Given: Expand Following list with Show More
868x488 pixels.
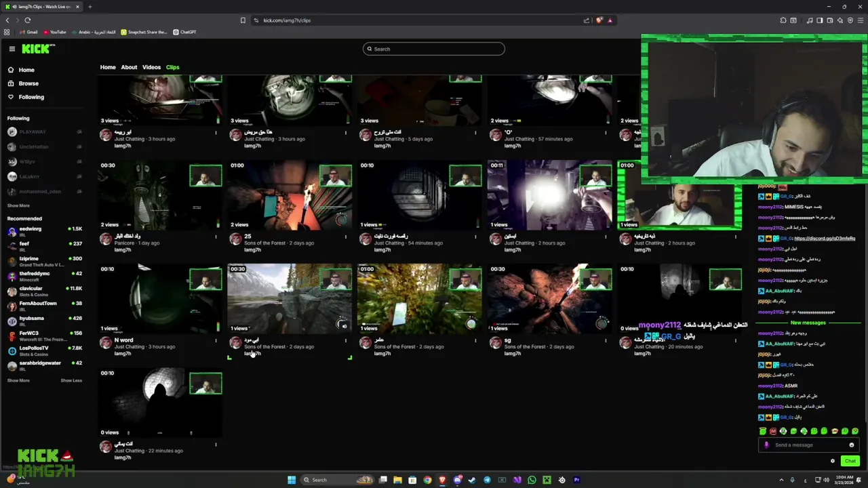Looking at the screenshot, I should point(18,205).
